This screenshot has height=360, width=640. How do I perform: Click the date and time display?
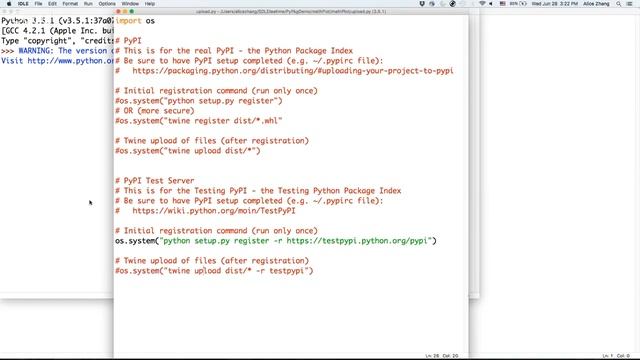tap(555, 4)
